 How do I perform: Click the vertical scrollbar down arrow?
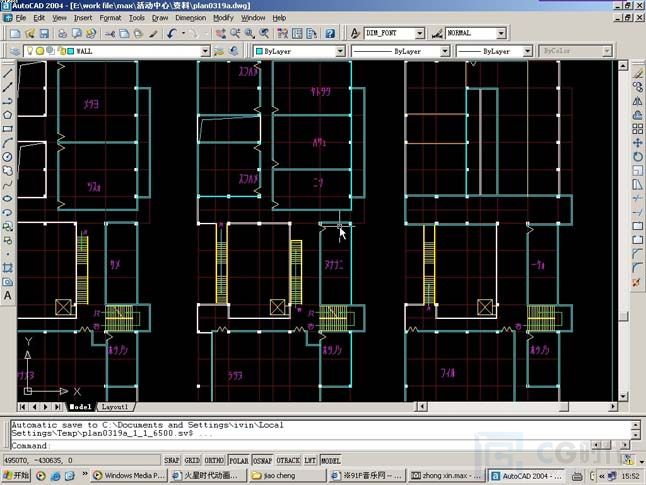623,396
